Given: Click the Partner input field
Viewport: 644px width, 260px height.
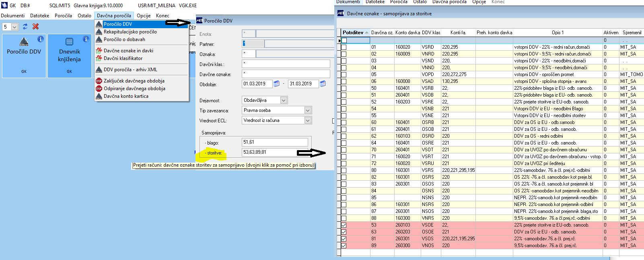Looking at the screenshot, I should tap(253, 44).
